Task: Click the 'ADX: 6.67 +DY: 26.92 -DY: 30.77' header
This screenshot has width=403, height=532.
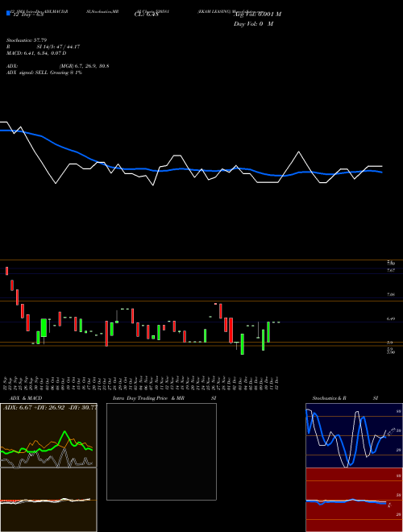Action: coord(50,408)
